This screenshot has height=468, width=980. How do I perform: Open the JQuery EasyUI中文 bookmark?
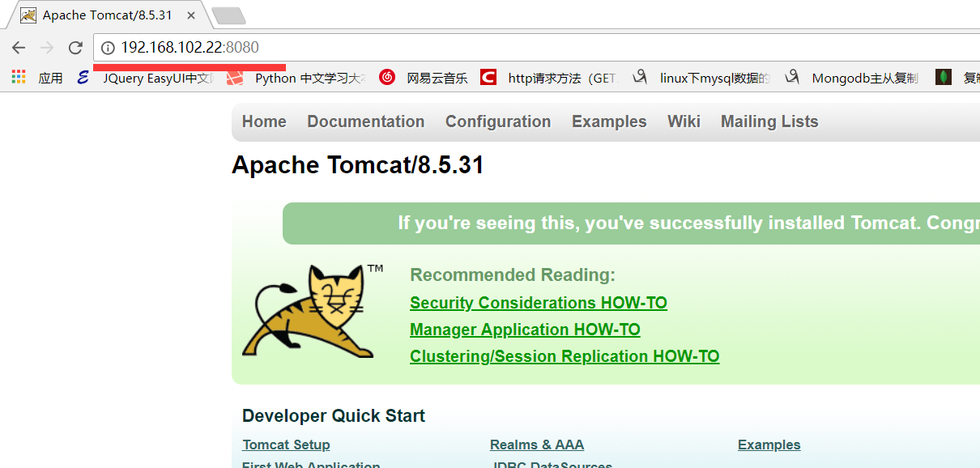point(158,78)
